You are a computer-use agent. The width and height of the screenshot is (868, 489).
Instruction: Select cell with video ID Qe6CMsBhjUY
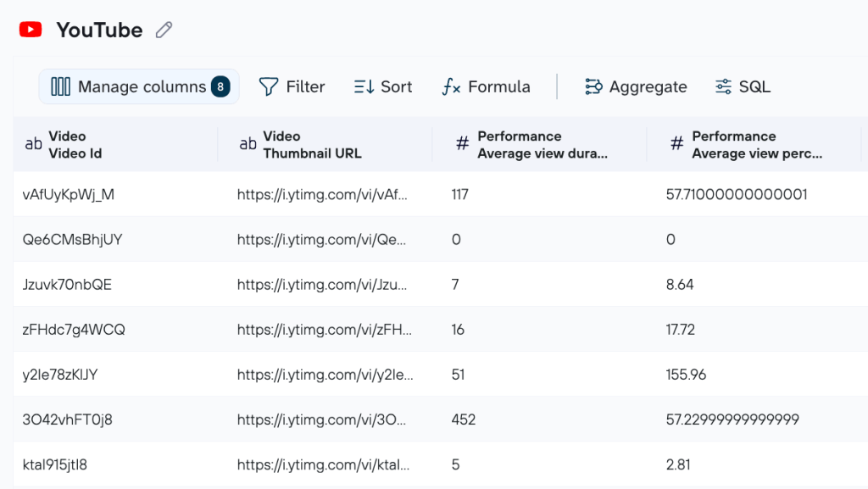(x=115, y=240)
